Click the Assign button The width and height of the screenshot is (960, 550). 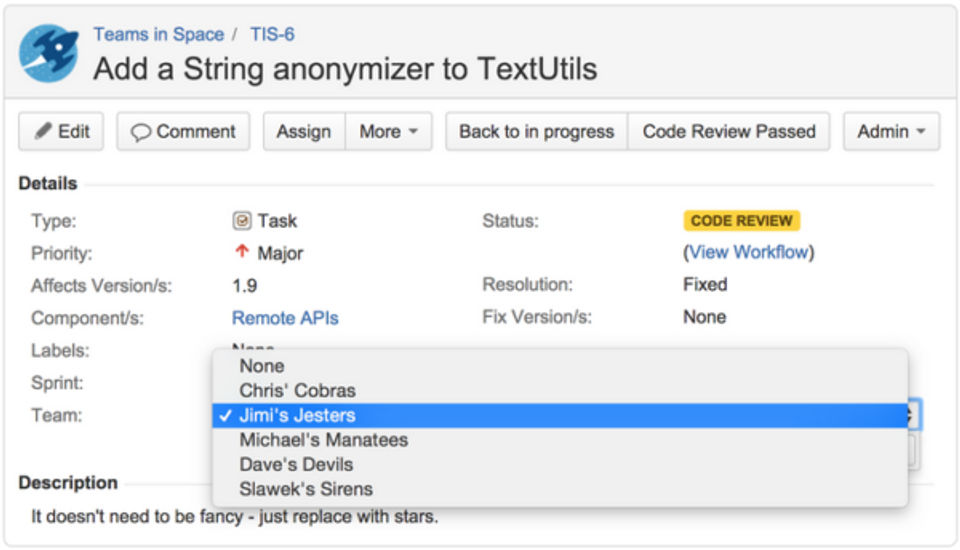click(304, 131)
